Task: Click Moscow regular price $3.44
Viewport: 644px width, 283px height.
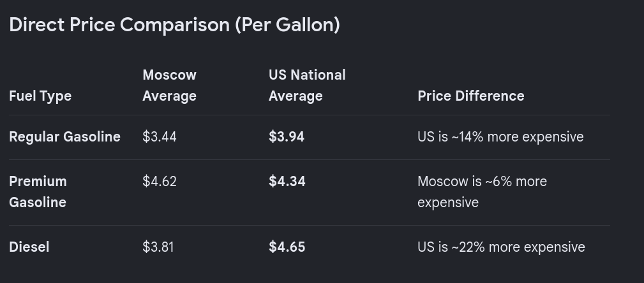Action: coord(160,136)
